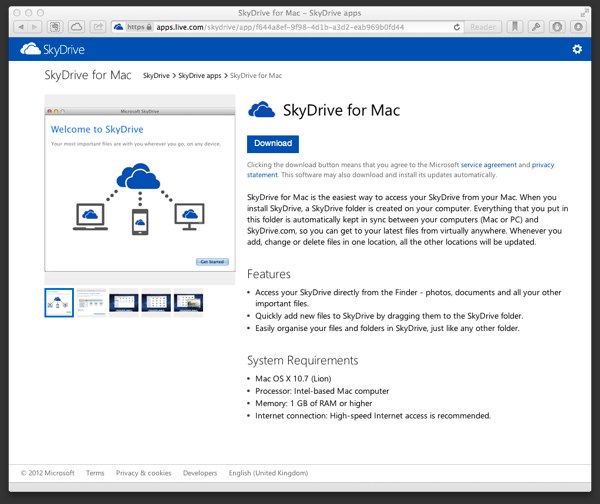Click the '© 2012 Microsoft' footer text
The image size is (600, 504).
point(48,473)
